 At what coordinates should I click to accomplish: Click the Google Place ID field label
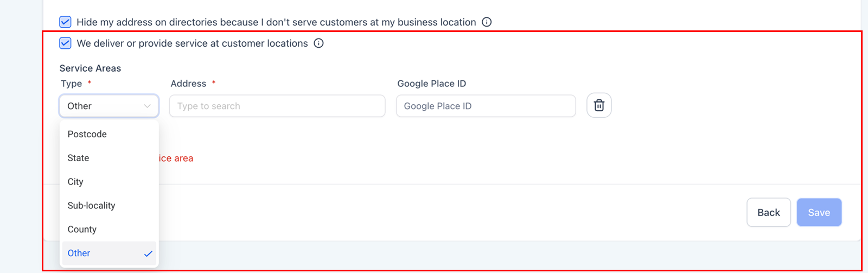click(x=432, y=84)
